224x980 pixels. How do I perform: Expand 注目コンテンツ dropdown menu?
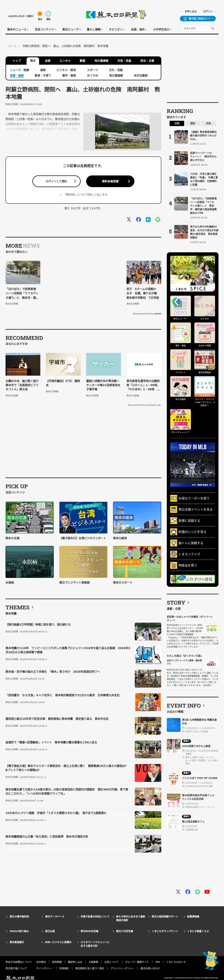point(45,29)
